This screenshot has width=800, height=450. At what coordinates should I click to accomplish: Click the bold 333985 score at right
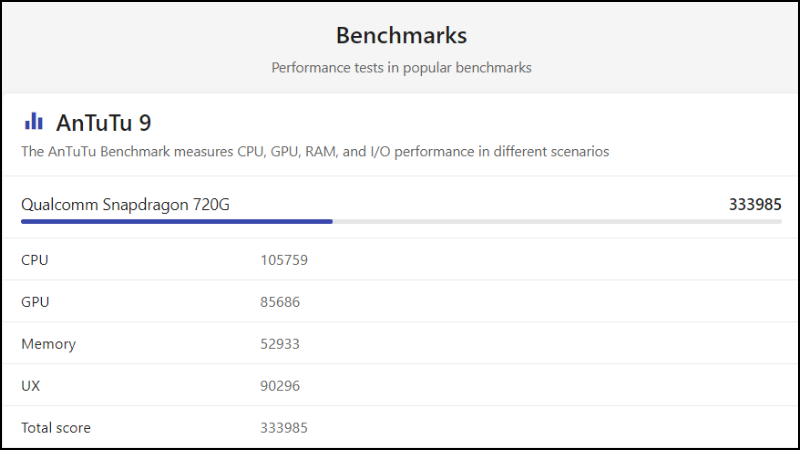click(755, 205)
